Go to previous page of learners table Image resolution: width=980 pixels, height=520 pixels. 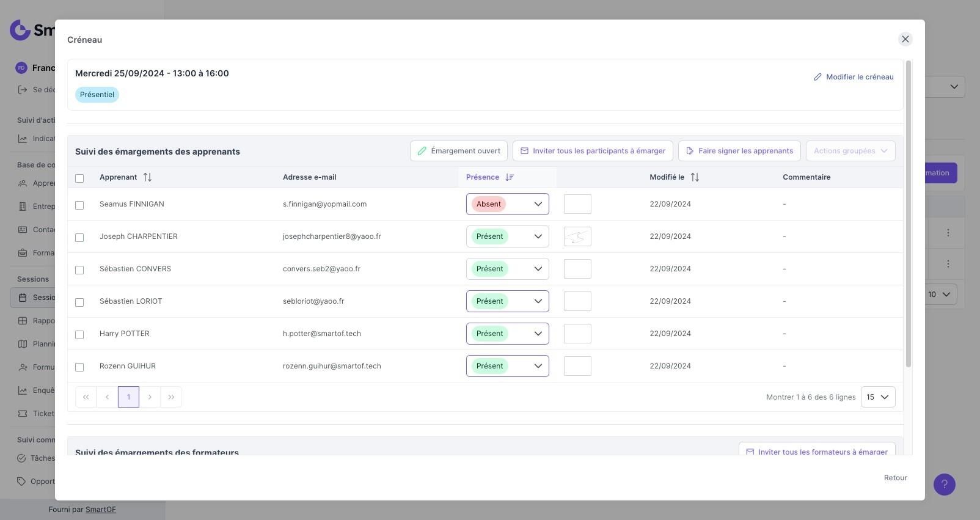[108, 397]
